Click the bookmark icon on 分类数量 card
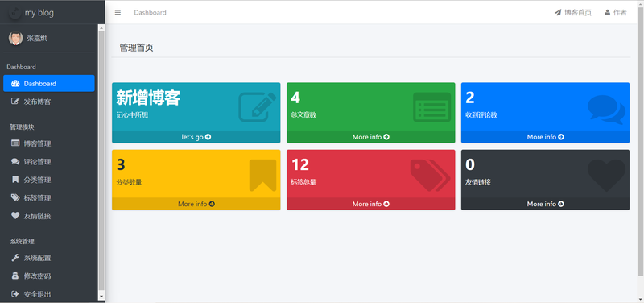The width and height of the screenshot is (644, 303). point(263,175)
